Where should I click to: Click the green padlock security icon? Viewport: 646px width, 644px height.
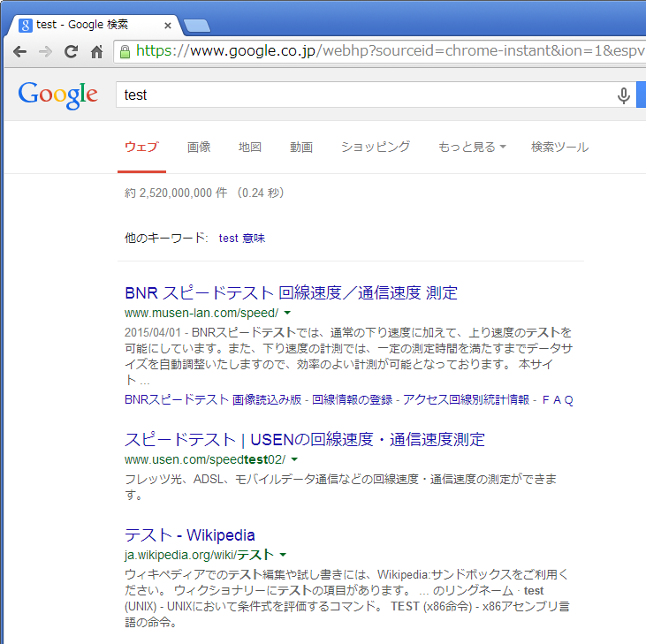coord(125,52)
